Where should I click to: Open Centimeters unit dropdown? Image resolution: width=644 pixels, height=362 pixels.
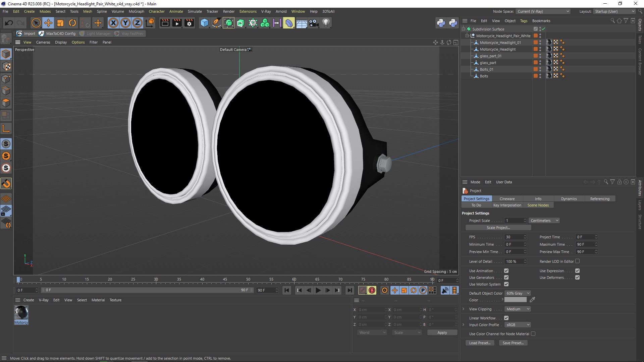click(x=544, y=221)
